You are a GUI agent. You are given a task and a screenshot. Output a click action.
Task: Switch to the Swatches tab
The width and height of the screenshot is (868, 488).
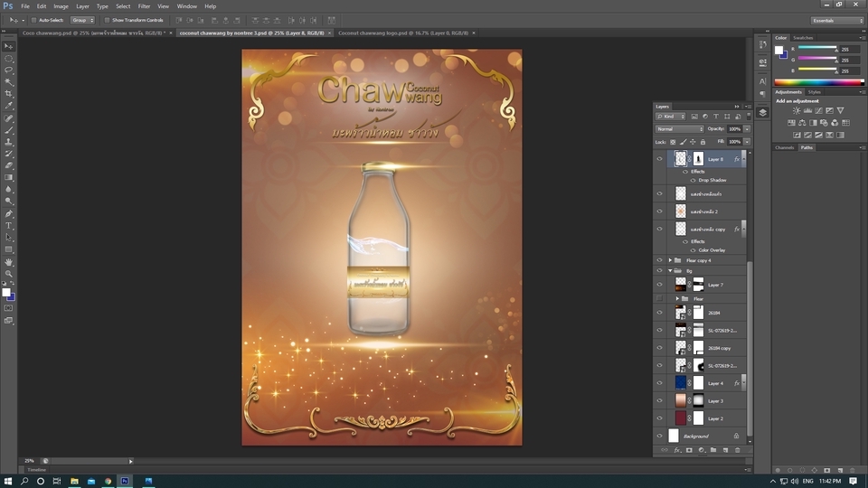803,38
